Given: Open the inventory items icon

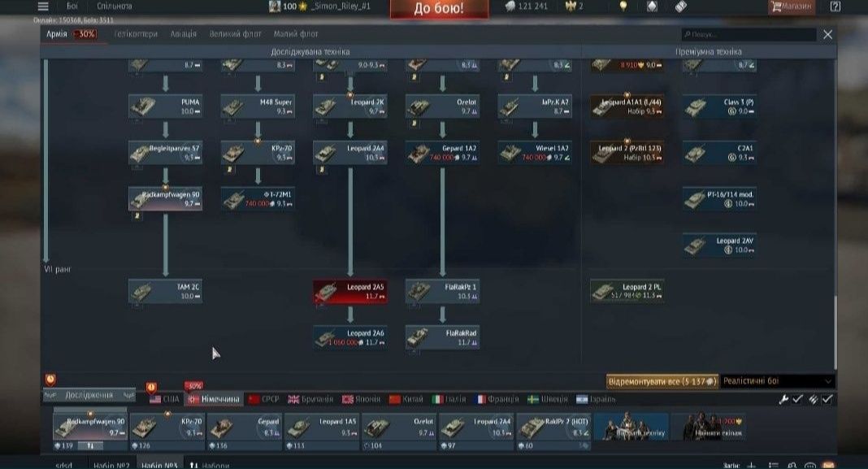Looking at the screenshot, I should (681, 6).
